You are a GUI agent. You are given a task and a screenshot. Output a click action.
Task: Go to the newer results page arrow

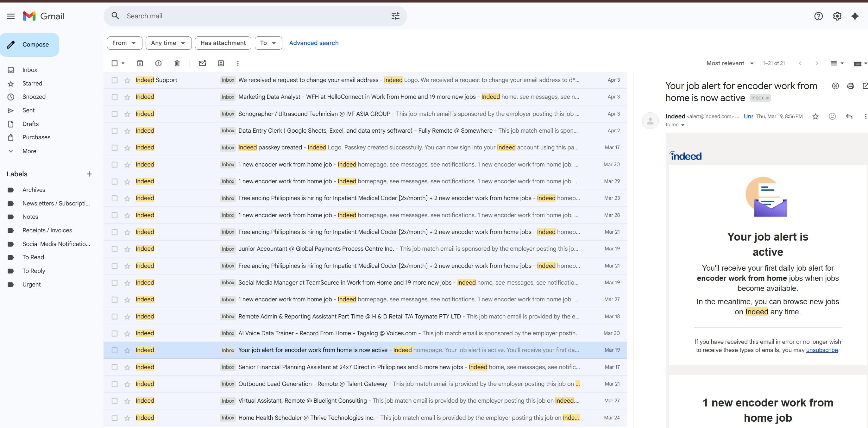click(800, 63)
